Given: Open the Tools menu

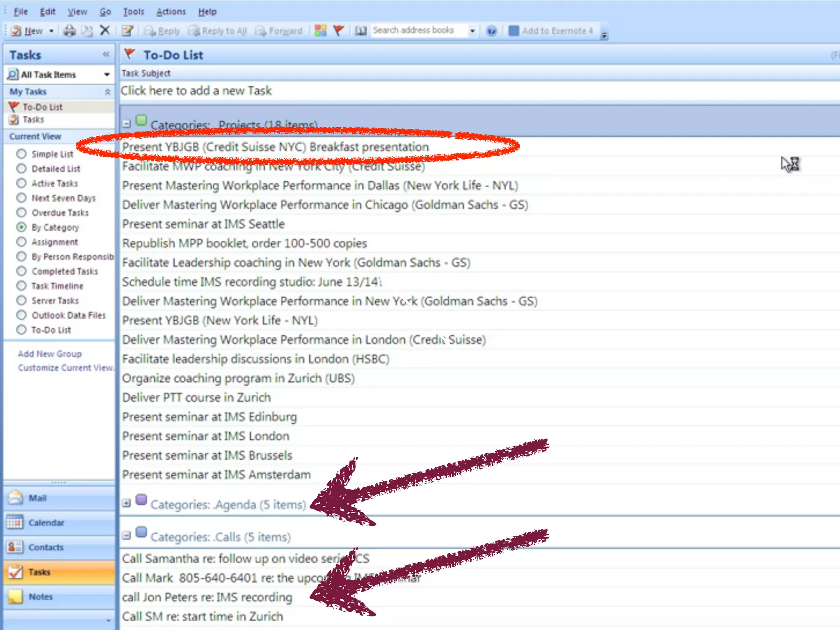Looking at the screenshot, I should [x=133, y=11].
